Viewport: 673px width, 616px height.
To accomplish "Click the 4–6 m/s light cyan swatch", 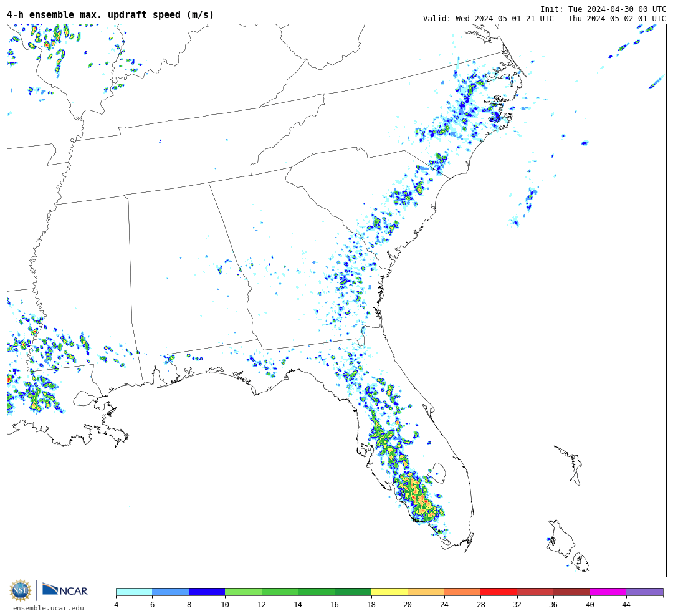I will click(135, 592).
